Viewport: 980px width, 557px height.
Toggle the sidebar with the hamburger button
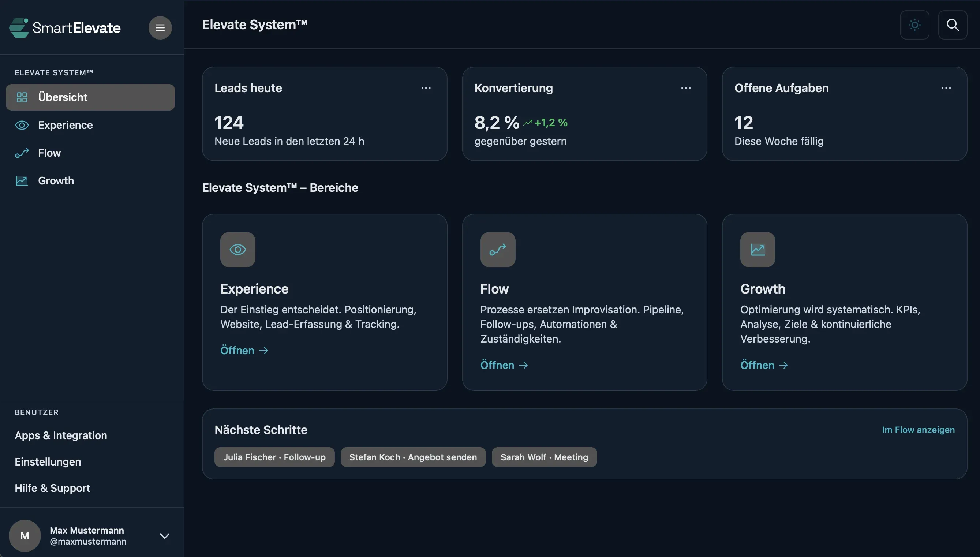pyautogui.click(x=160, y=27)
